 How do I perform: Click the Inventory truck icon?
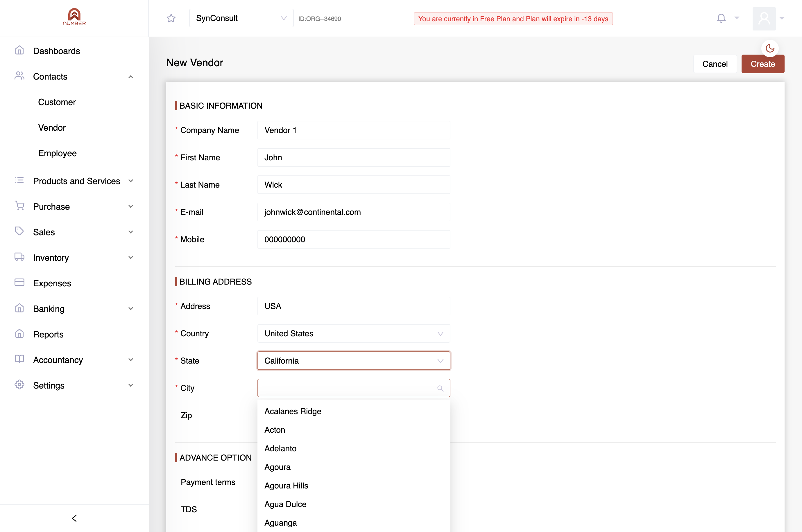pyautogui.click(x=19, y=257)
